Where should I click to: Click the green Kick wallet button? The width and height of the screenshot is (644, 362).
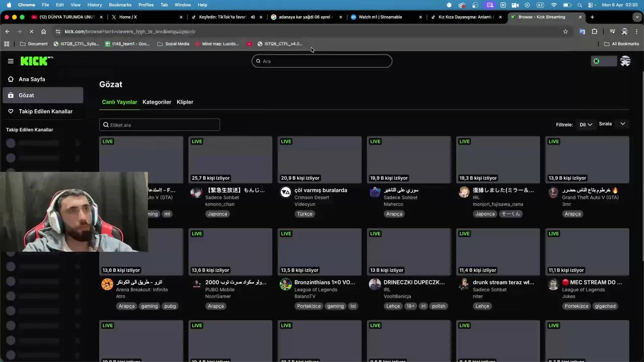(604, 61)
